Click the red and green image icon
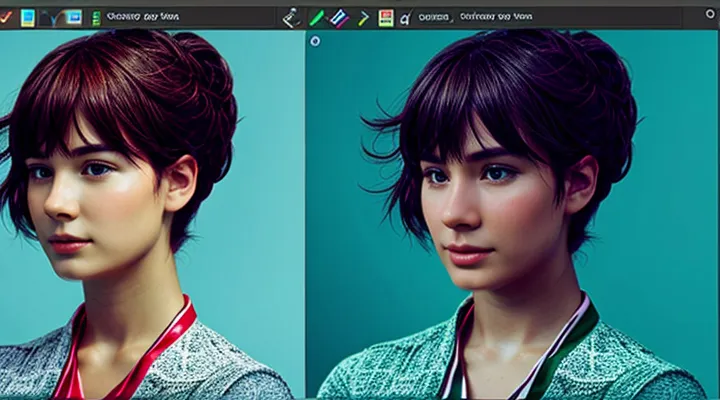Viewport: 720px width, 400px height. pos(386,17)
